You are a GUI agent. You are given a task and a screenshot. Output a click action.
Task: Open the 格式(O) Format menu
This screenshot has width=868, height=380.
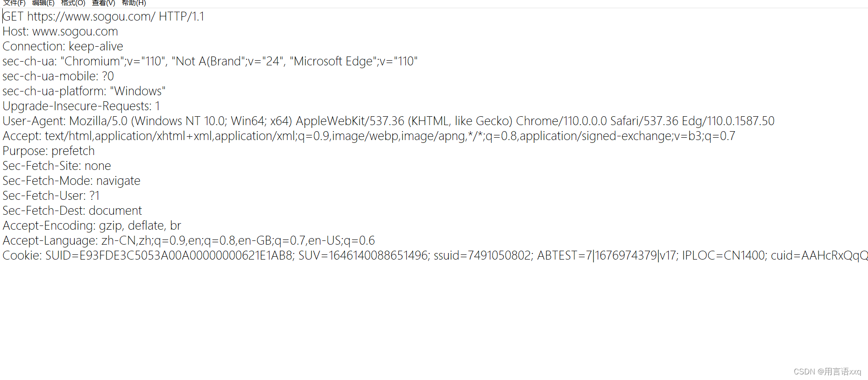pyautogui.click(x=73, y=3)
